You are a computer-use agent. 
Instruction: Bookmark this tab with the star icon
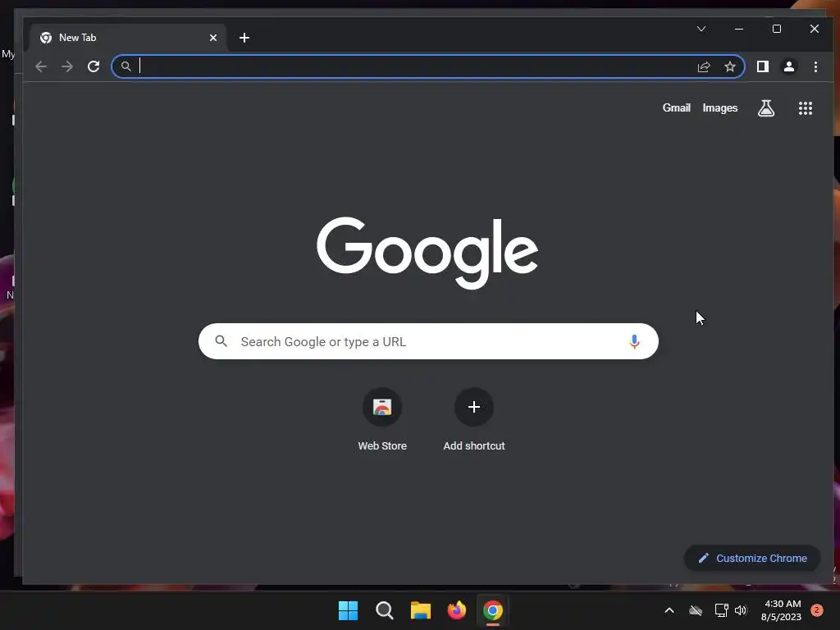tap(729, 66)
